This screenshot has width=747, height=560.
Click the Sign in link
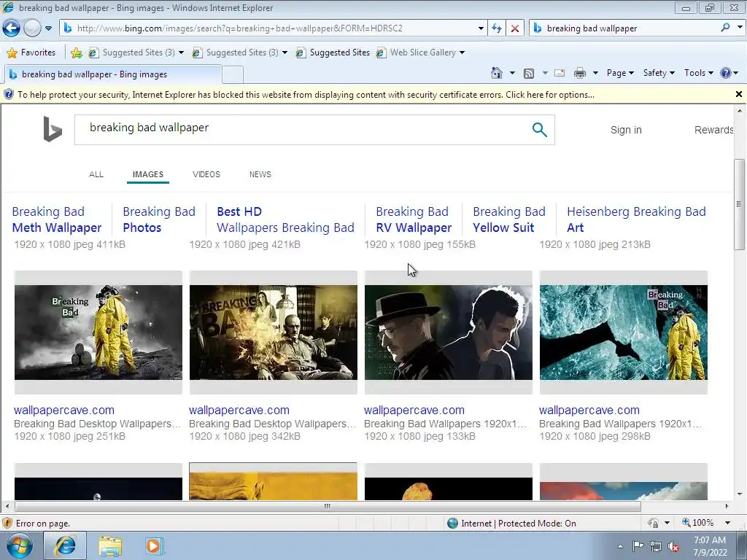626,130
